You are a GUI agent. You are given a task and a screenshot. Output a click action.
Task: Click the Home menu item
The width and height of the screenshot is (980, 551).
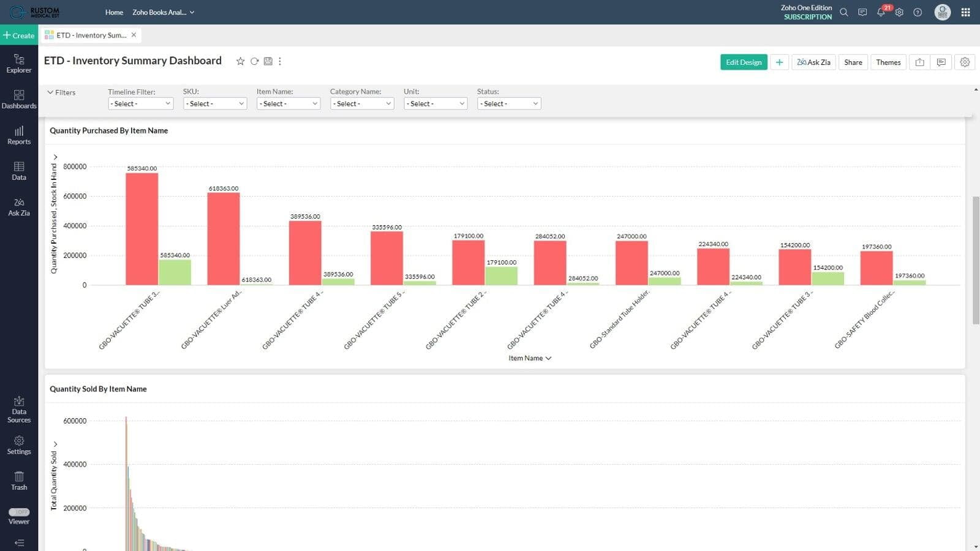pyautogui.click(x=114, y=12)
